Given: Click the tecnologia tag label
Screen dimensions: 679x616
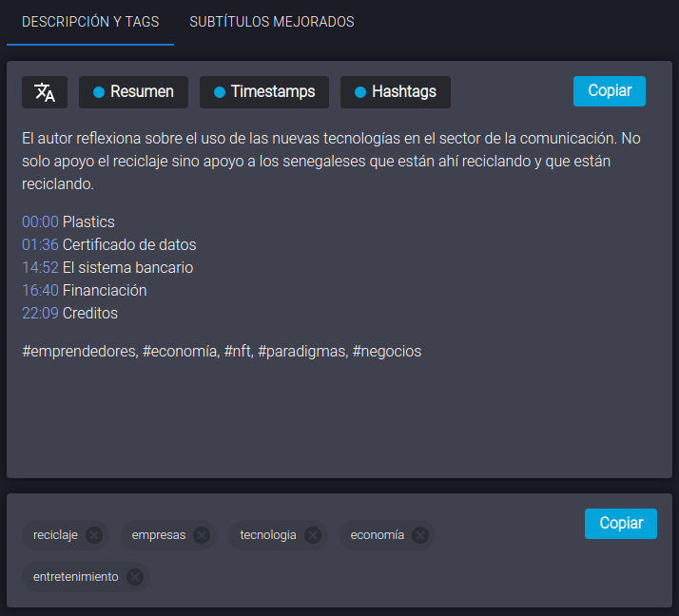Looking at the screenshot, I should (x=268, y=535).
